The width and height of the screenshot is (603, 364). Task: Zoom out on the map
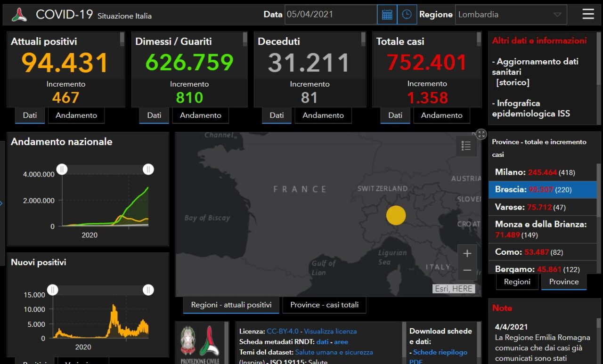pyautogui.click(x=467, y=270)
